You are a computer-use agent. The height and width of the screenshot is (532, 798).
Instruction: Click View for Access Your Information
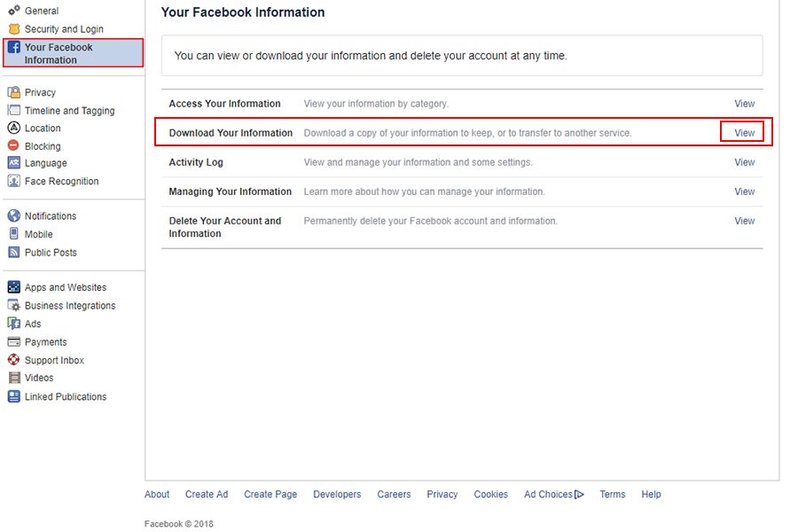[744, 104]
